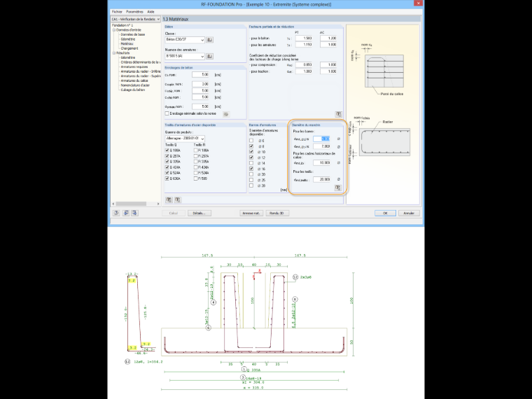Click the c₁ nom cover input field

point(200,75)
